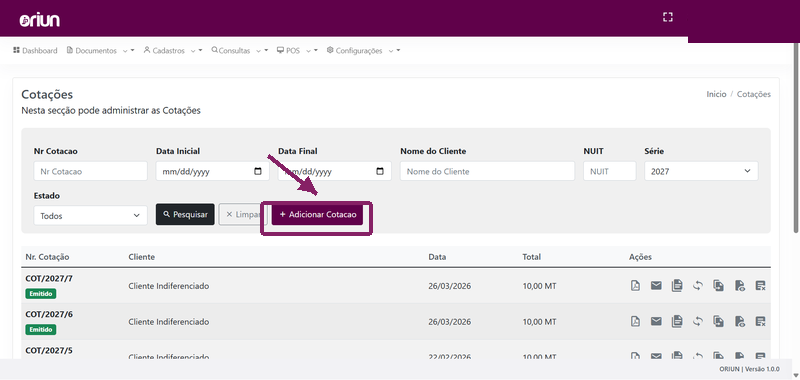Screen dimensions: 800x380
Task: Click the sync arrows icon for COT/2027/7
Action: (698, 286)
